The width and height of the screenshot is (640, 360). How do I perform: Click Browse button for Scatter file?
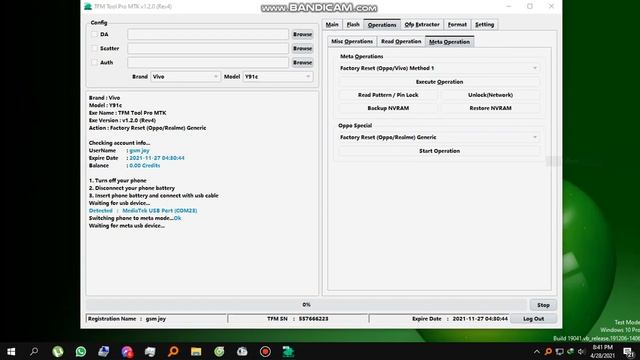point(302,48)
